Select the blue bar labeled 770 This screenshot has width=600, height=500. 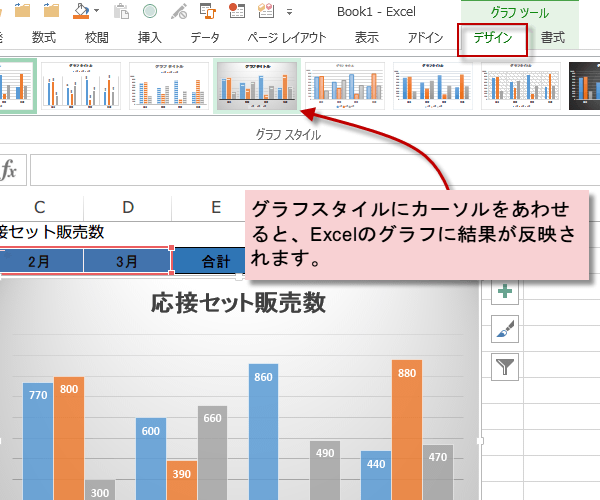point(38,441)
